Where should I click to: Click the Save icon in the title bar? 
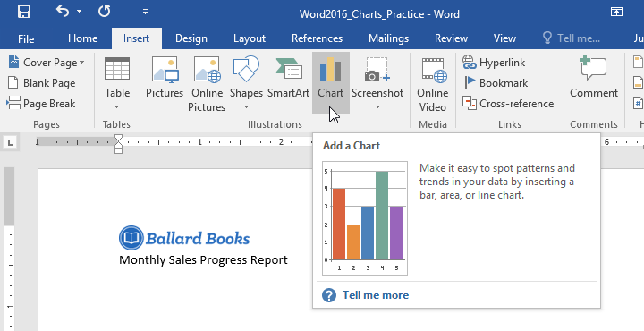24,12
